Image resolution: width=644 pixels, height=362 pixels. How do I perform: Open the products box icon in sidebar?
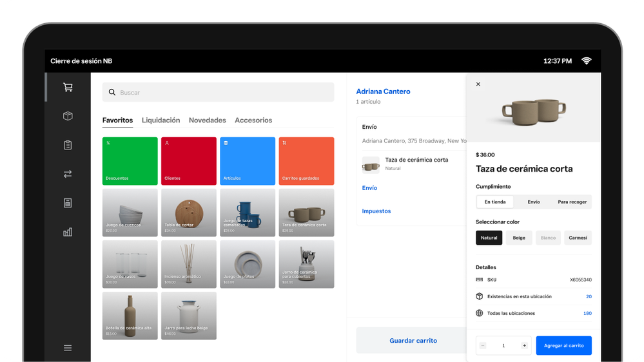(x=68, y=116)
